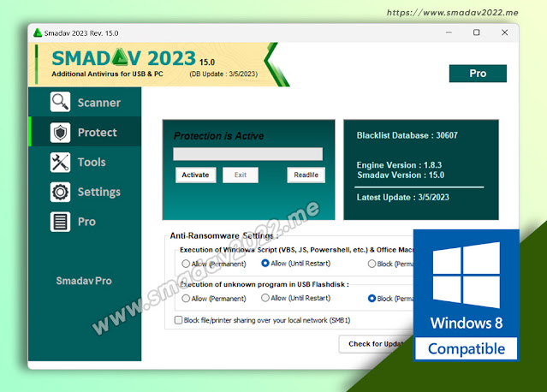Click the Smadav Version : 15.0 text
Image resolution: width=547 pixels, height=392 pixels.
coord(401,175)
